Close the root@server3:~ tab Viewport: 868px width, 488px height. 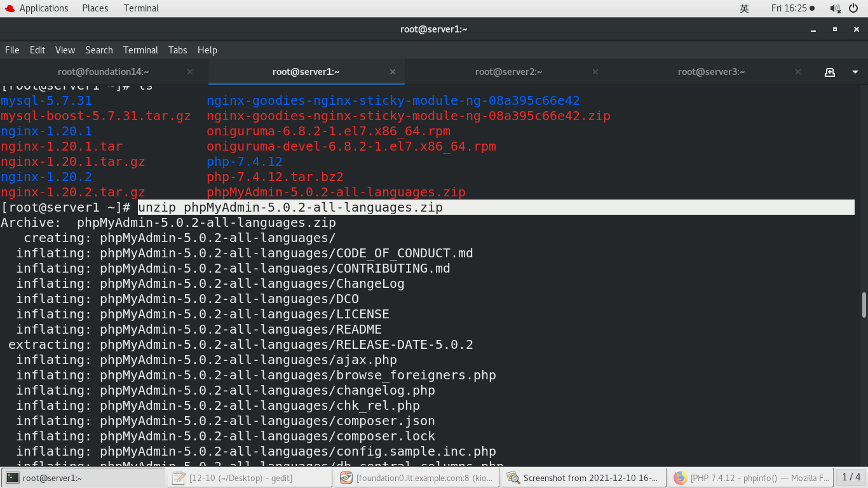[x=798, y=72]
